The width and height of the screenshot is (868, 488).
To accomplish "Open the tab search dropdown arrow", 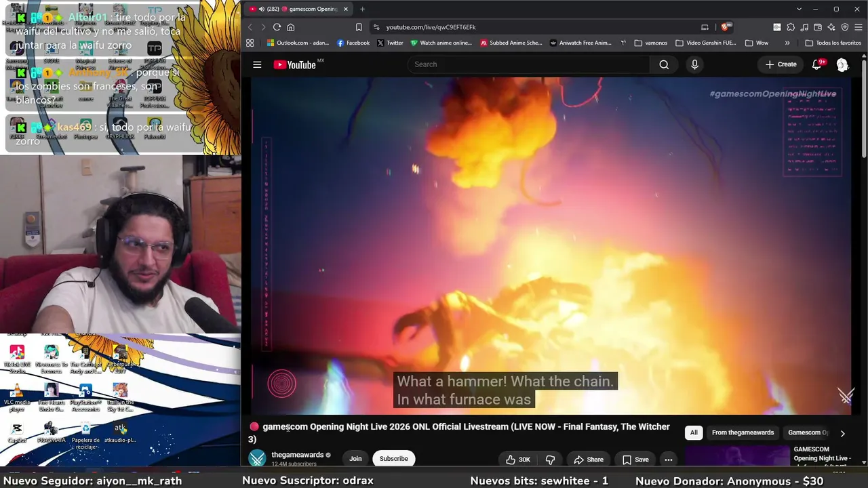I will [x=799, y=9].
